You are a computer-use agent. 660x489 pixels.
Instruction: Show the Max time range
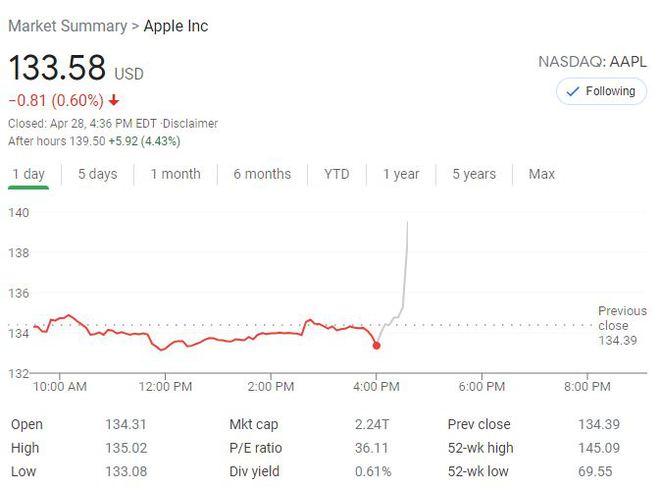click(x=542, y=174)
